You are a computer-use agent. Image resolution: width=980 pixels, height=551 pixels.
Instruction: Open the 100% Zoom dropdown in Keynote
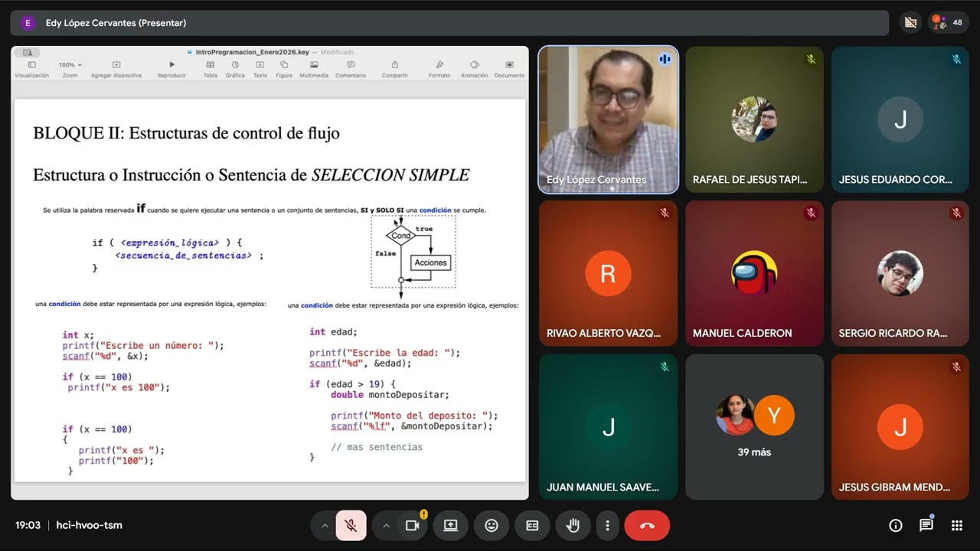click(70, 69)
